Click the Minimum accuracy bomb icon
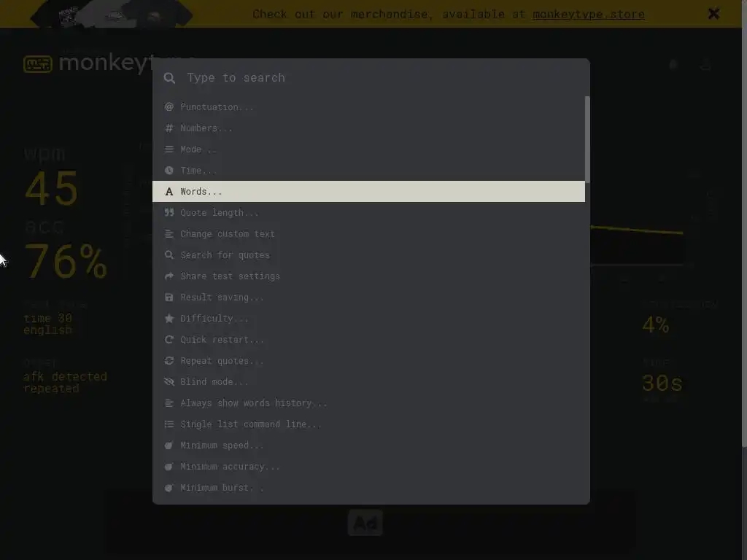This screenshot has width=747, height=560. pos(169,466)
